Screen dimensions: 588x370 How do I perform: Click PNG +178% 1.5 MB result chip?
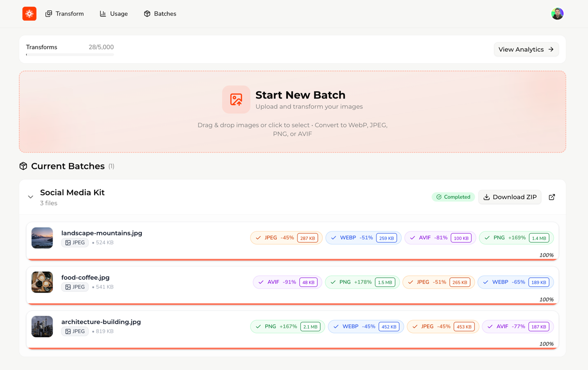tap(362, 282)
